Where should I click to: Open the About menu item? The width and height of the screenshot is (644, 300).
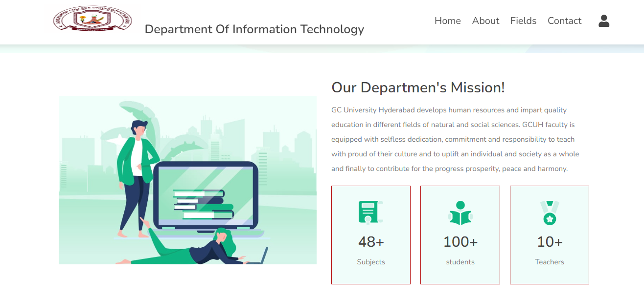click(x=485, y=21)
